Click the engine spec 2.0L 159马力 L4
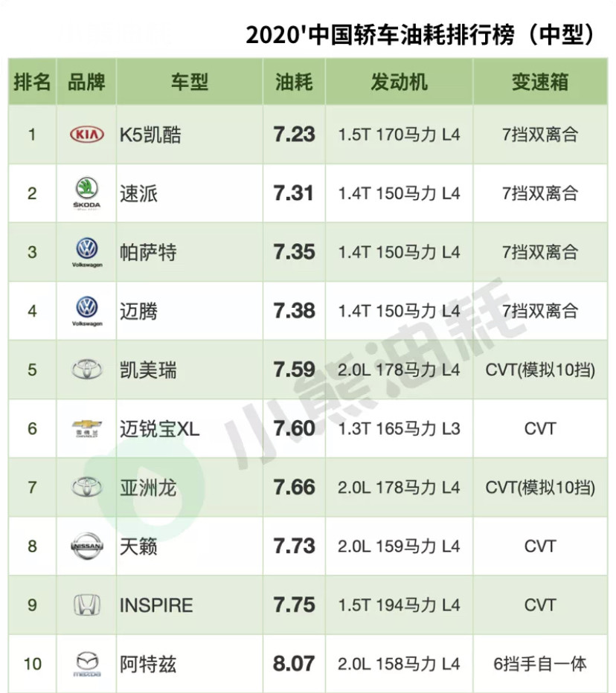The image size is (616, 693). (399, 547)
